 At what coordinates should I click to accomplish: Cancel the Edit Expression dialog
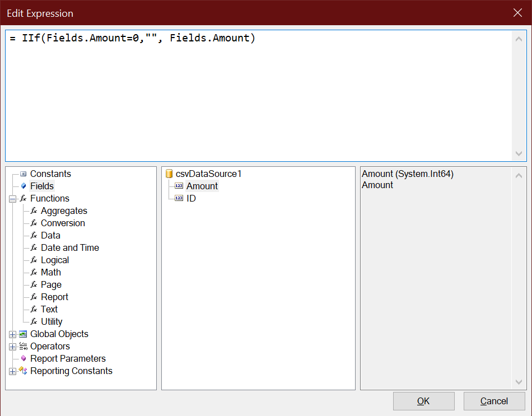point(494,401)
